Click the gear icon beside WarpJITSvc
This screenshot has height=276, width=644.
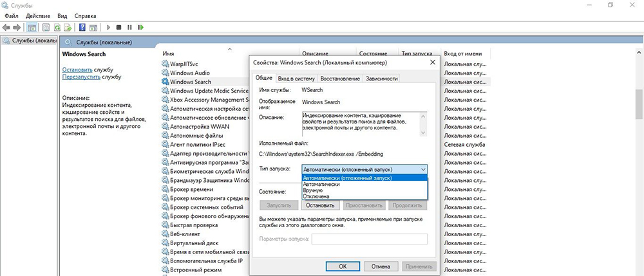(165, 64)
